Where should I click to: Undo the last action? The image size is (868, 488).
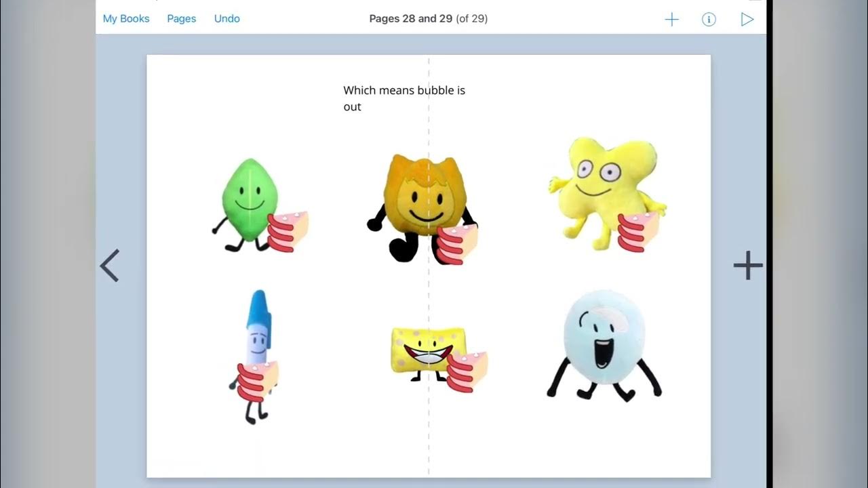pyautogui.click(x=227, y=19)
